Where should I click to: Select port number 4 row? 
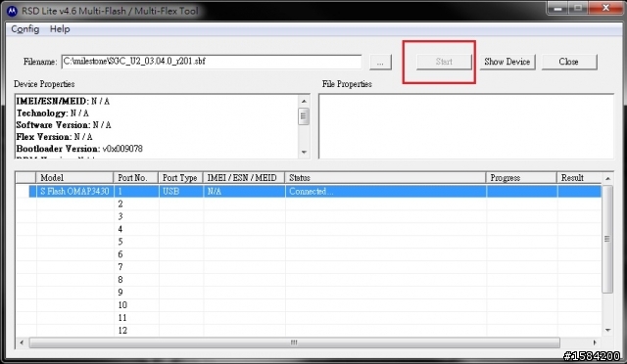click(308, 229)
